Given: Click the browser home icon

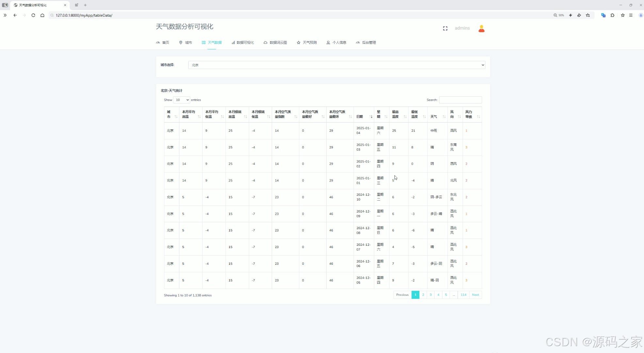Looking at the screenshot, I should [42, 15].
